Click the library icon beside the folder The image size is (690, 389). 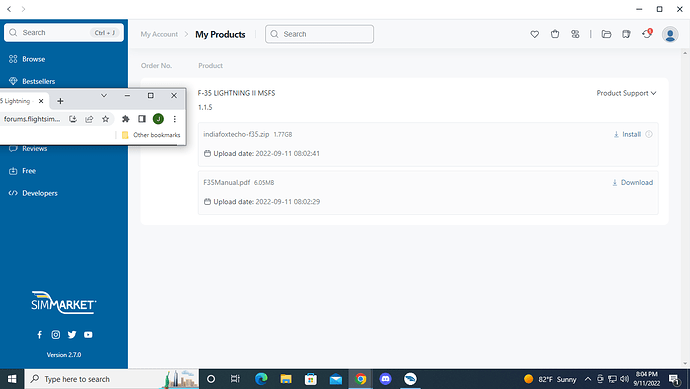pos(626,34)
